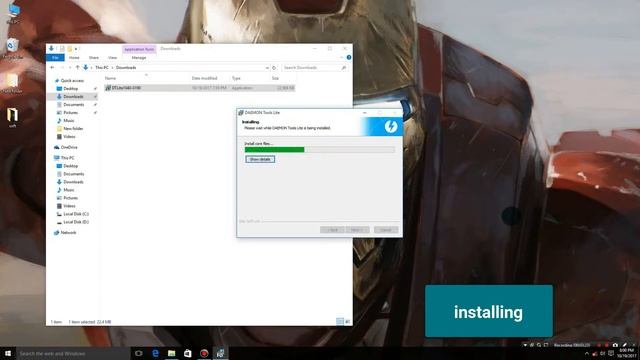The height and width of the screenshot is (360, 640).
Task: Click the File Explorer Help question-mark icon
Action: tap(349, 58)
